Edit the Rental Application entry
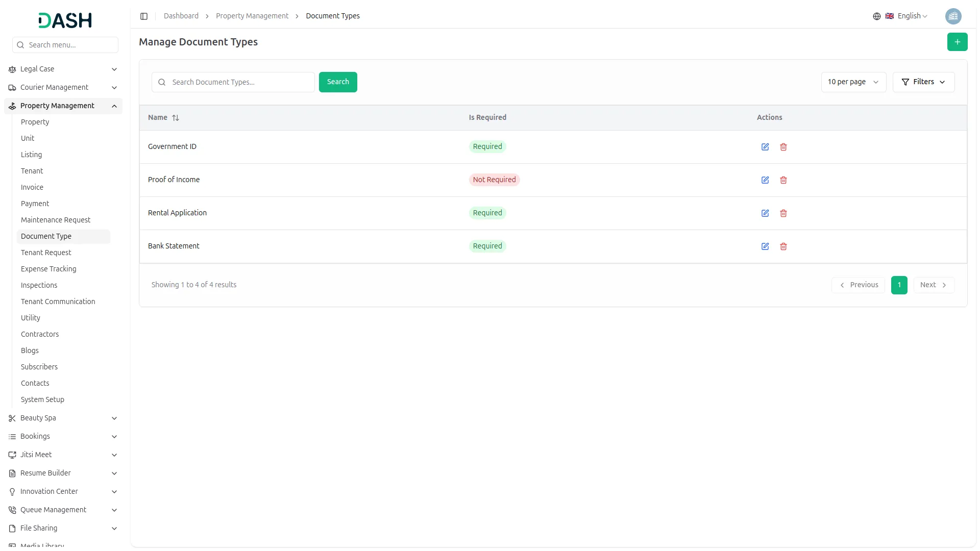This screenshot has height=551, width=980. tap(765, 213)
